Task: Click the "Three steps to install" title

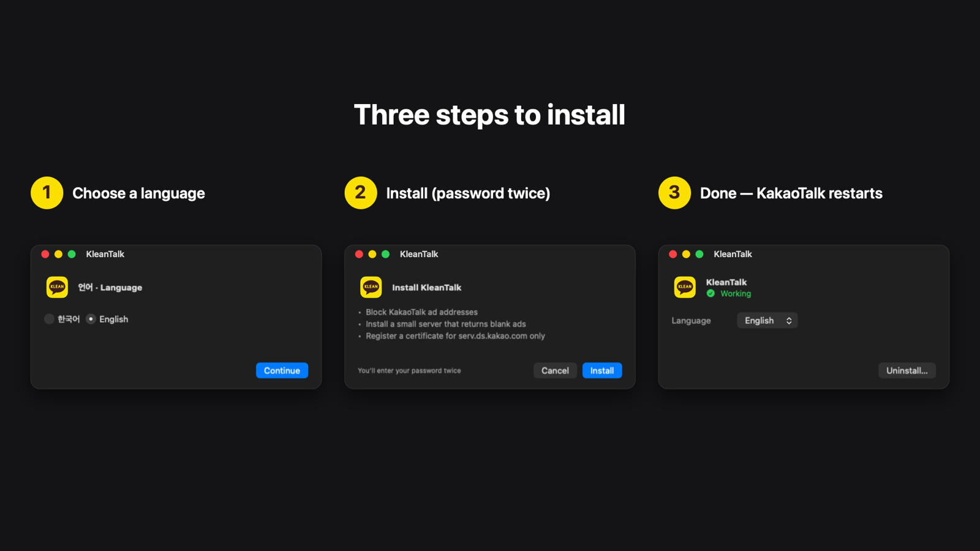Action: 489,115
